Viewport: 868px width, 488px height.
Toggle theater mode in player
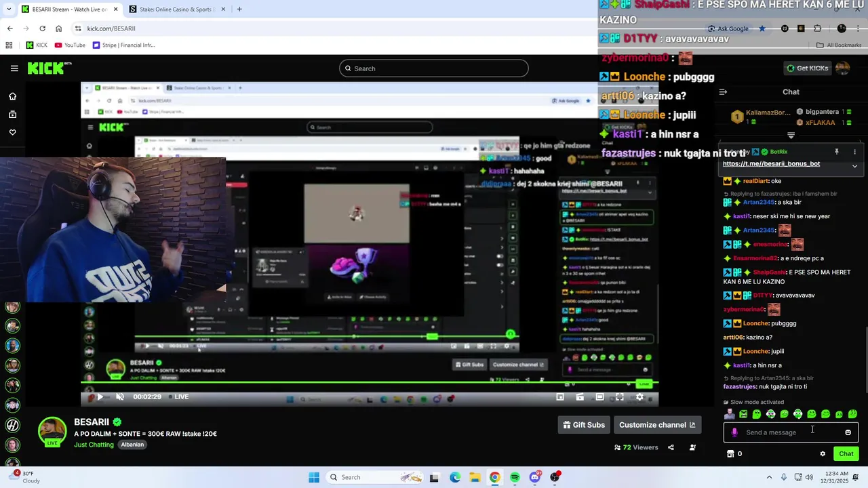599,397
